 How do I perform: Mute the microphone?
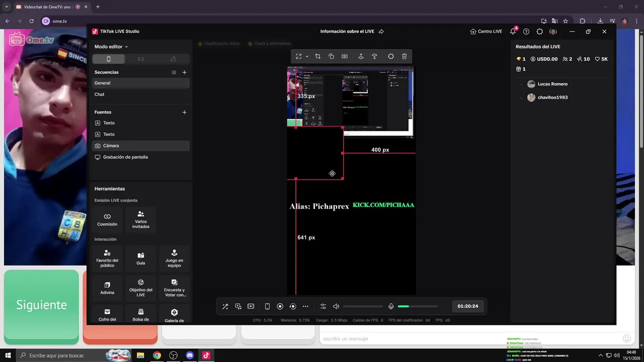391,306
